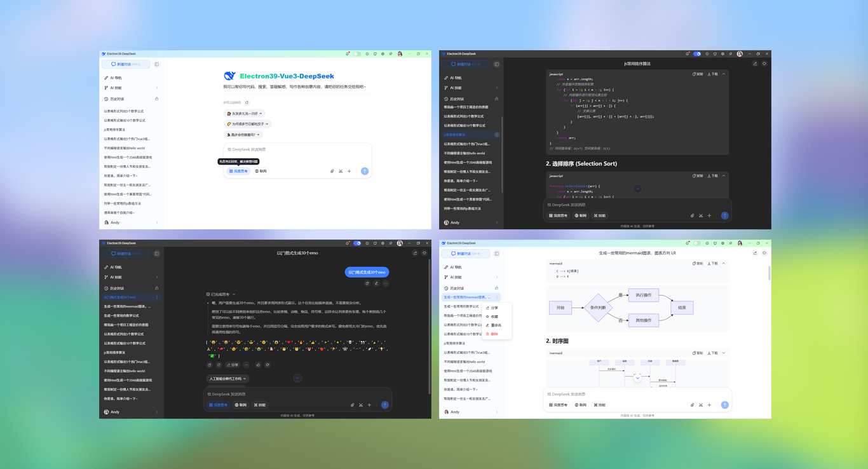Expand Andy user chevron in top-right window
This screenshot has width=868, height=469.
497,222
